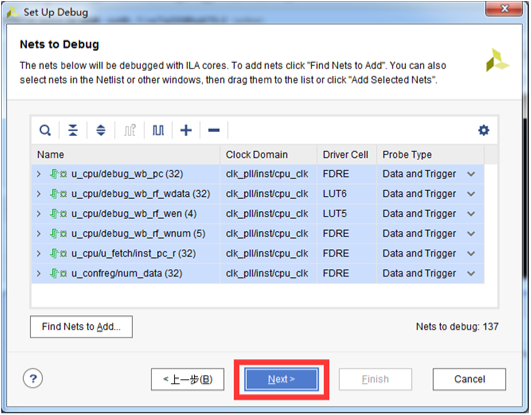Go back with the 上一步(B) button
531x415 pixels.
[188, 379]
